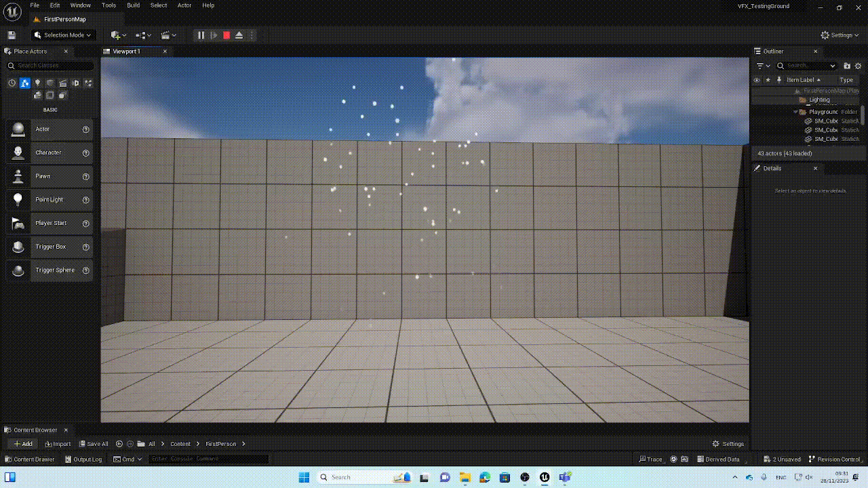Open the Build menu
868x488 pixels.
click(133, 5)
